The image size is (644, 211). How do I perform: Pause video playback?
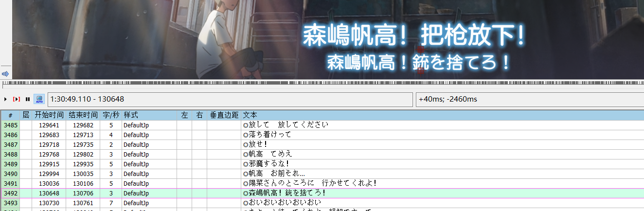(28, 99)
